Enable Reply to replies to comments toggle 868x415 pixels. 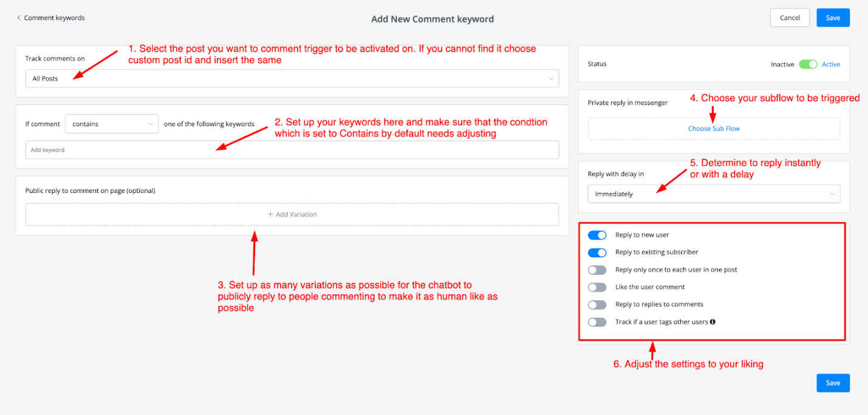[x=597, y=305]
